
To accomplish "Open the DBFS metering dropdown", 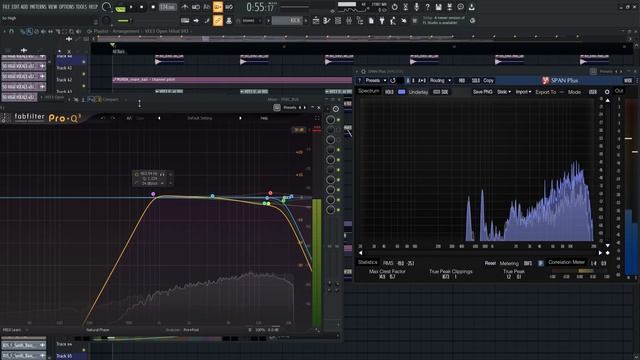I will [528, 263].
